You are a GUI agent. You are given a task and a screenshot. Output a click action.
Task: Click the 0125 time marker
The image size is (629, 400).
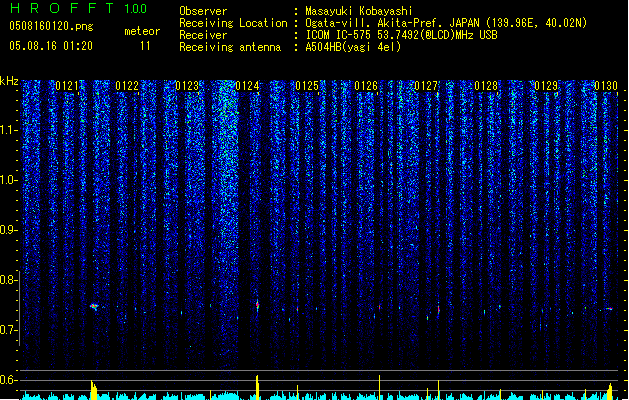pyautogui.click(x=307, y=86)
